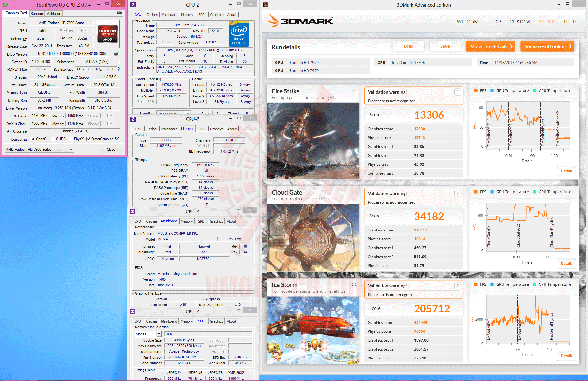
Task: Open the AMD Radeon HD 7900 Series dropdown
Action: pos(39,150)
